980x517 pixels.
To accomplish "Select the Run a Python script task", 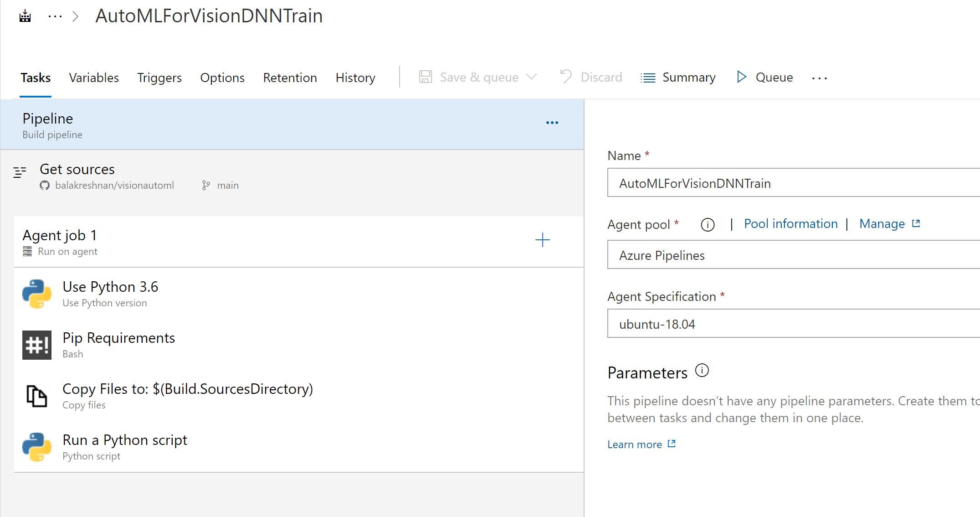I will (x=124, y=447).
